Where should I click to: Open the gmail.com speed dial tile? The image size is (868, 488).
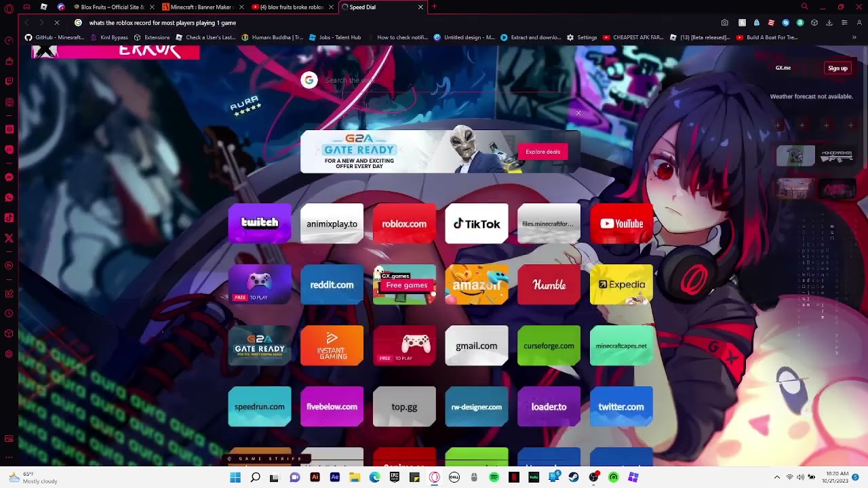pos(477,346)
